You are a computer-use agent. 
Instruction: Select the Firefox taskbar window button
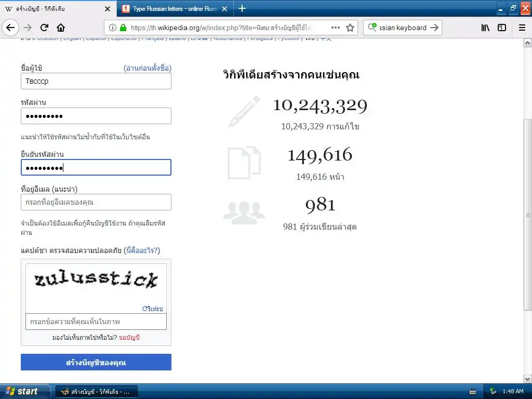tap(96, 392)
